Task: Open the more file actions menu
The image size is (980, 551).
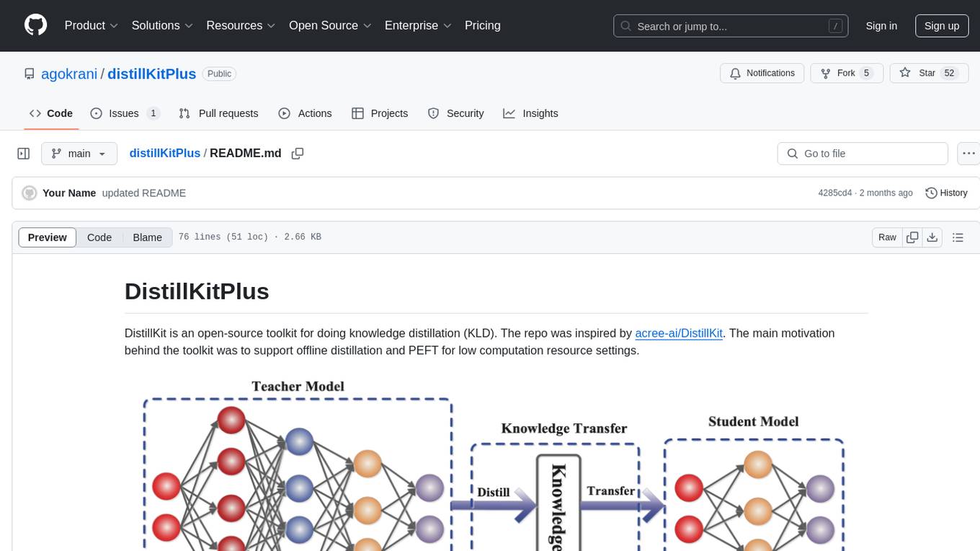Action: 968,154
